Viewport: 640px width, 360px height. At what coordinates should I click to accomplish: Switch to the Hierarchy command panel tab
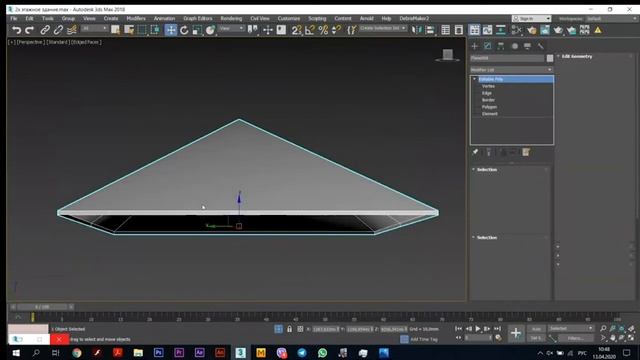(x=501, y=46)
